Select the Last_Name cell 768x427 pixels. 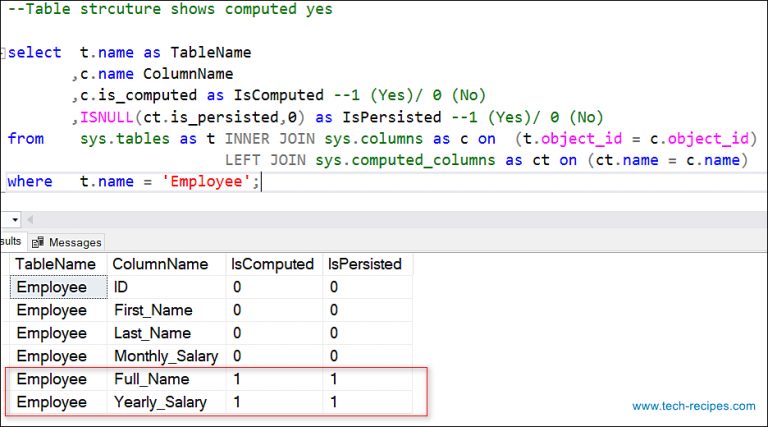(x=166, y=333)
